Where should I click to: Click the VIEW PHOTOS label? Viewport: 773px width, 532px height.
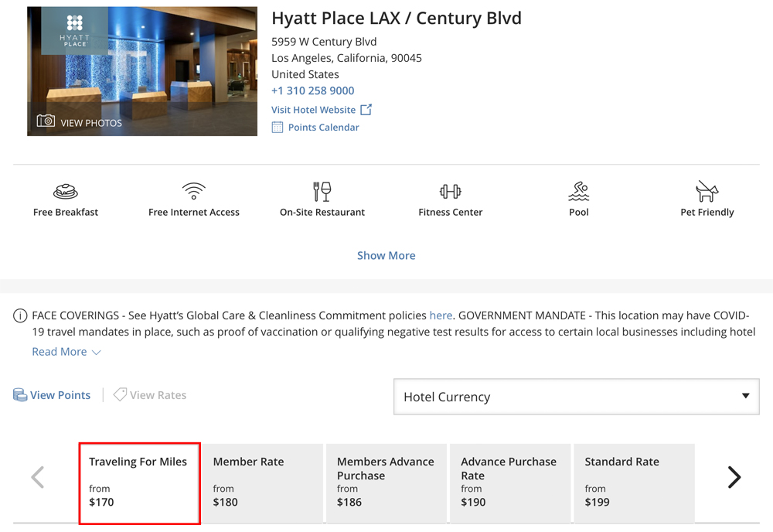pyautogui.click(x=91, y=123)
